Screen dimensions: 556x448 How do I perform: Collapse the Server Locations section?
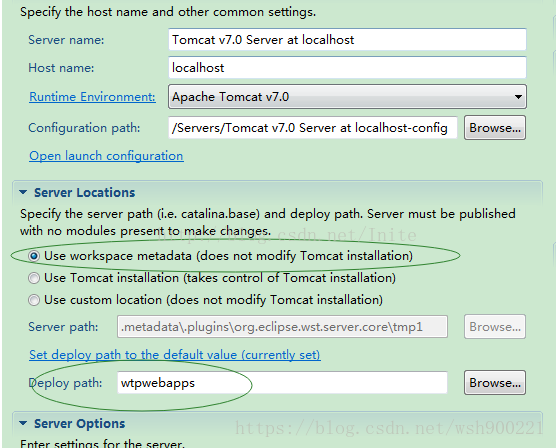coord(23,193)
